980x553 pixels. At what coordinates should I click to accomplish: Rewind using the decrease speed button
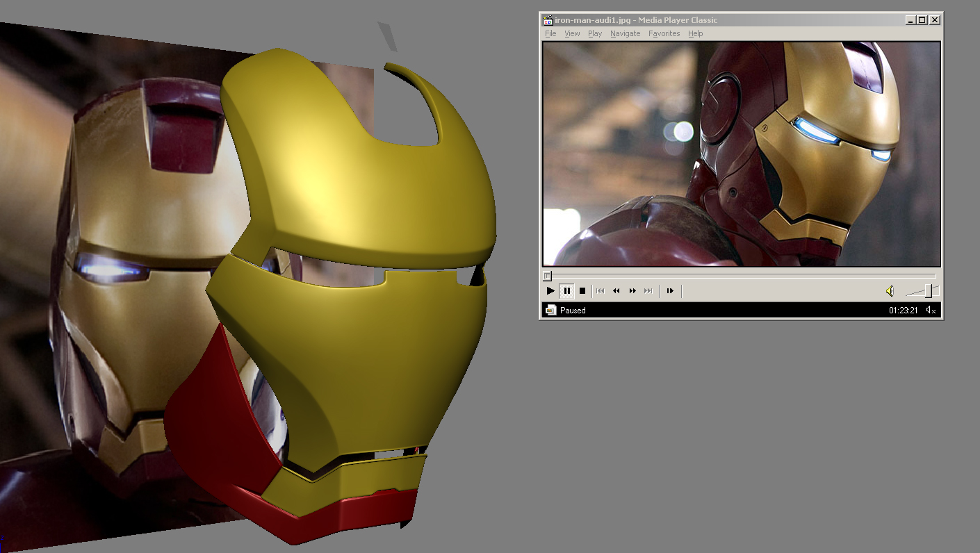click(616, 290)
